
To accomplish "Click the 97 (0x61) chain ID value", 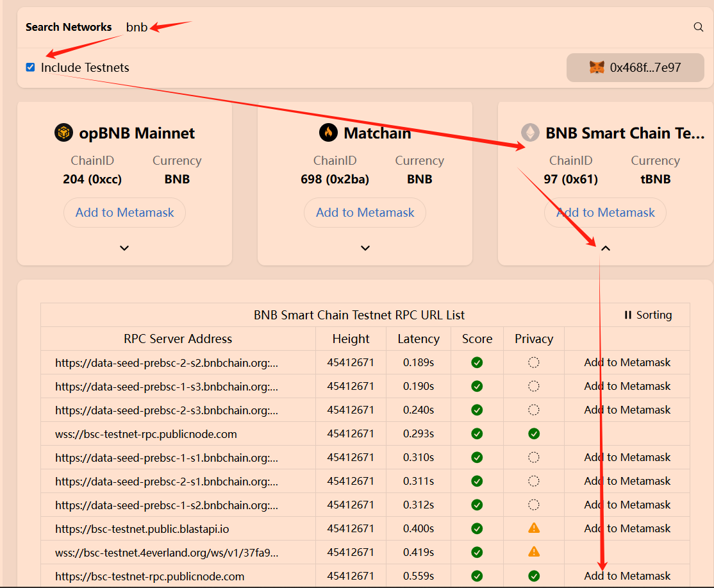I will point(570,179).
